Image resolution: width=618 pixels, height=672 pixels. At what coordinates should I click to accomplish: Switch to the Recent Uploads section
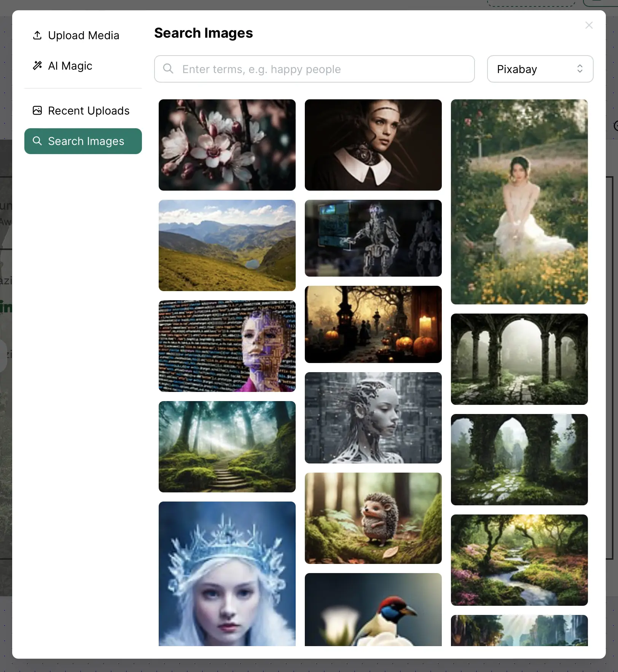point(88,110)
